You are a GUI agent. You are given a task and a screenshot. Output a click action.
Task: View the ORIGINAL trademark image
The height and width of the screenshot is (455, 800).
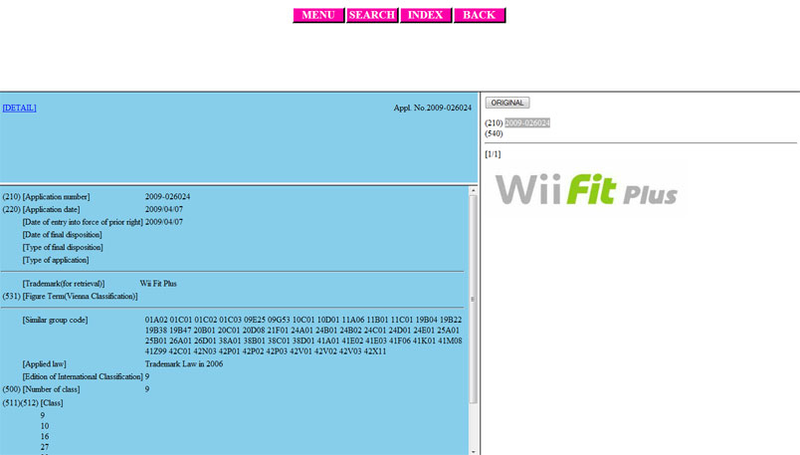(x=507, y=103)
